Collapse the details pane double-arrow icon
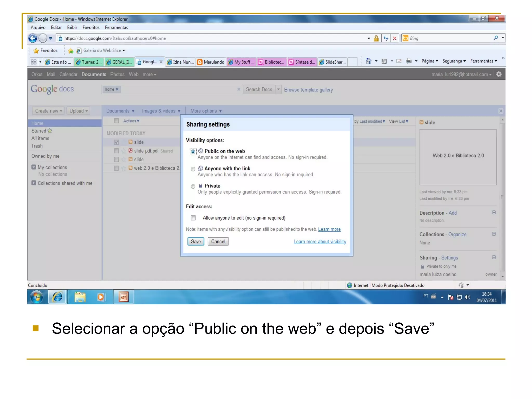The height and width of the screenshot is (399, 532). (501, 111)
